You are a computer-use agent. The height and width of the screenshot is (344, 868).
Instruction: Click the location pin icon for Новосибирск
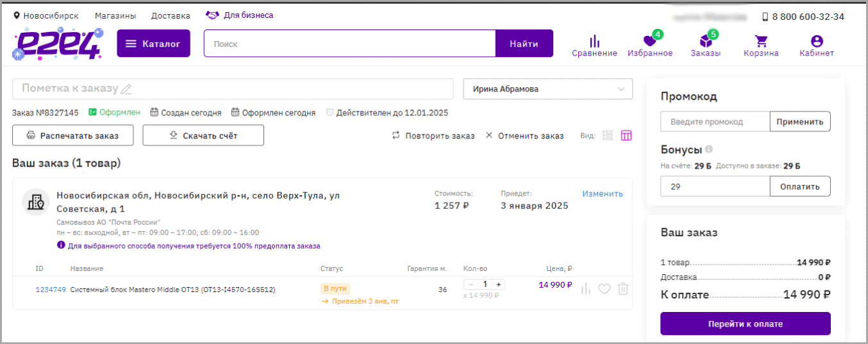pos(17,15)
